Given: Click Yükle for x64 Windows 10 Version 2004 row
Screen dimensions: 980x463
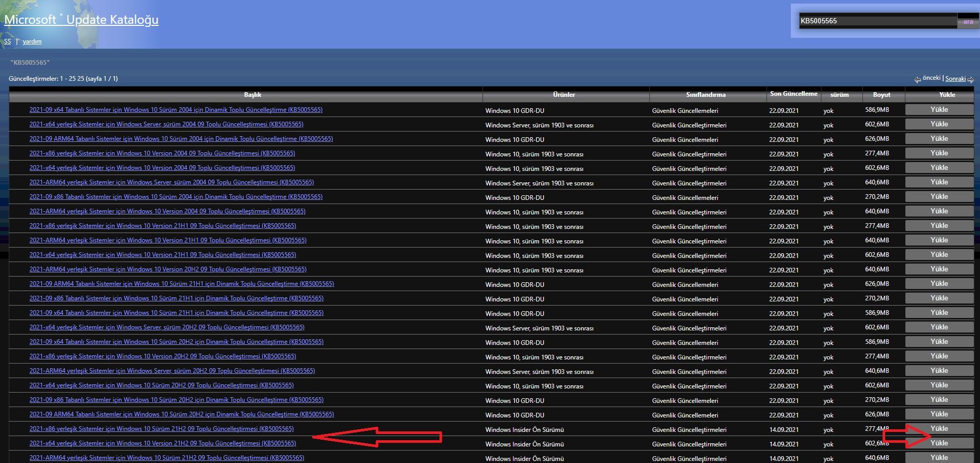Looking at the screenshot, I should click(939, 168).
